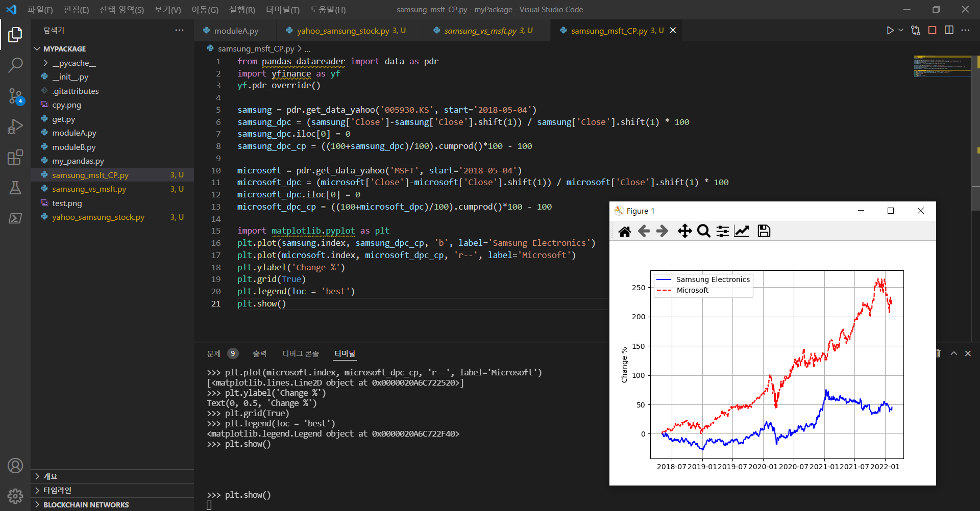Reset original view in Figure 1 toolbar
The height and width of the screenshot is (511, 980).
(624, 232)
